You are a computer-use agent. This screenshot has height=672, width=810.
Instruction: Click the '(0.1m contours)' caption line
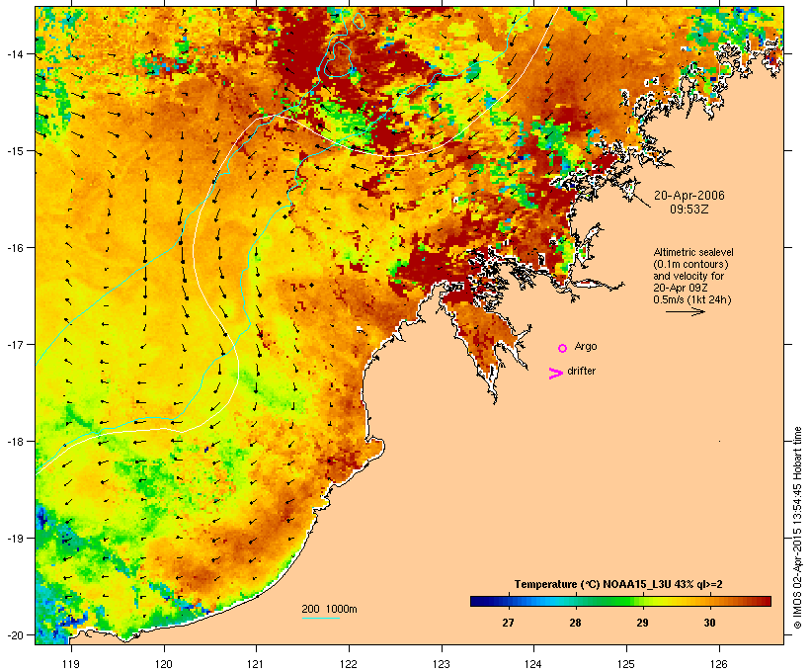690,264
